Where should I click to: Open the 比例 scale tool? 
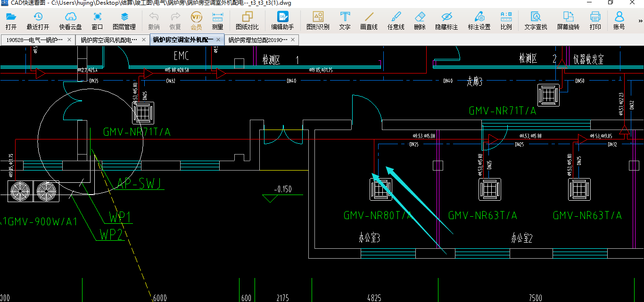[x=506, y=21]
